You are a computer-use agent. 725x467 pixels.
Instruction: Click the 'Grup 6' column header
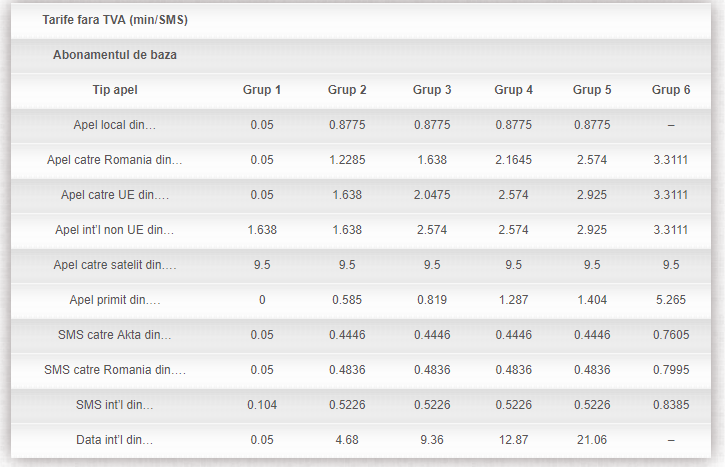(671, 90)
